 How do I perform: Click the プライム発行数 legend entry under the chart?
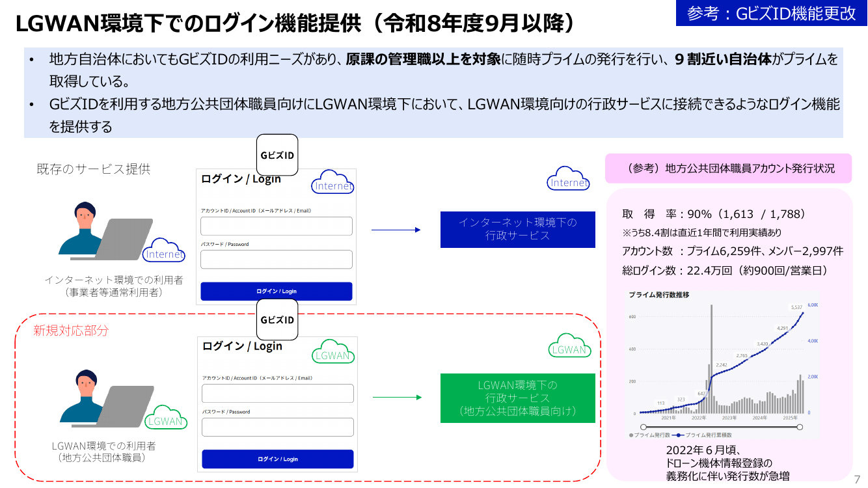click(x=649, y=435)
